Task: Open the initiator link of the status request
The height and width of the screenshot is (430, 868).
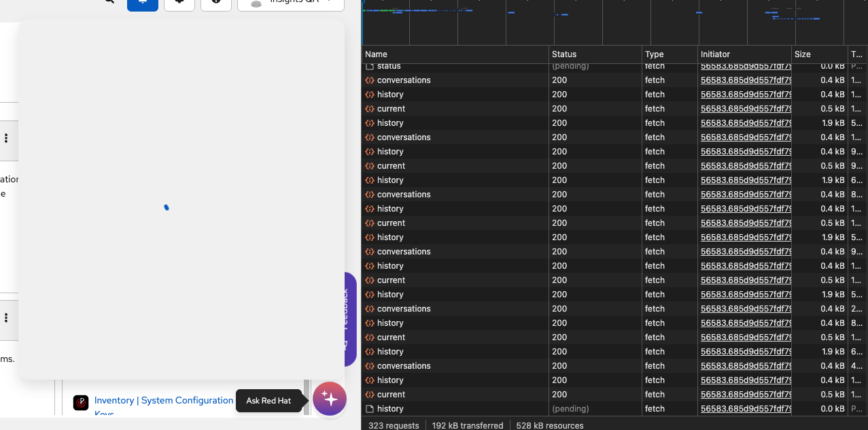Action: pyautogui.click(x=746, y=67)
